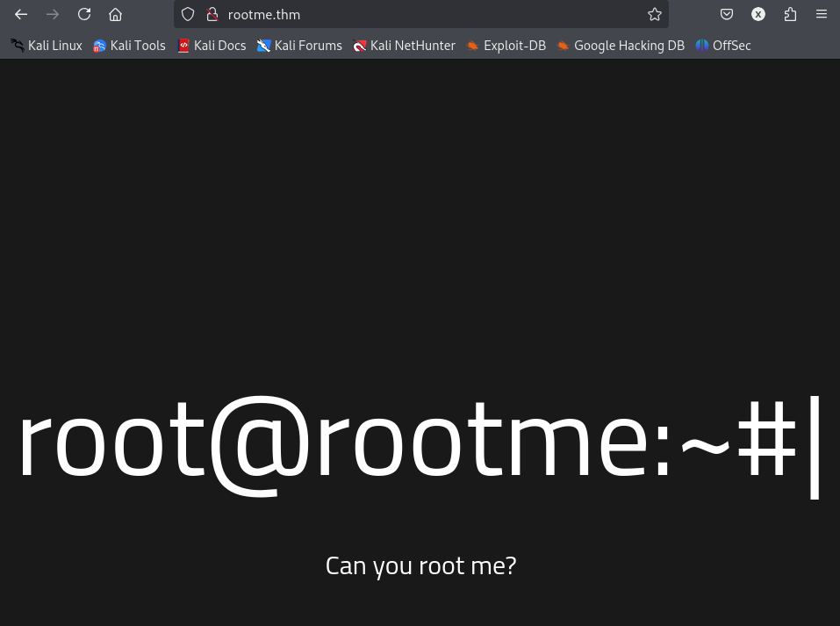Open tracking protection shield info

click(x=188, y=14)
